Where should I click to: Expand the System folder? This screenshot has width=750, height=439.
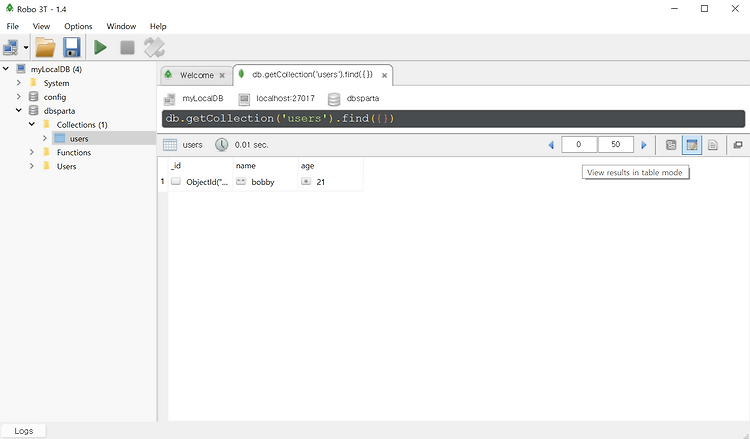tap(19, 83)
